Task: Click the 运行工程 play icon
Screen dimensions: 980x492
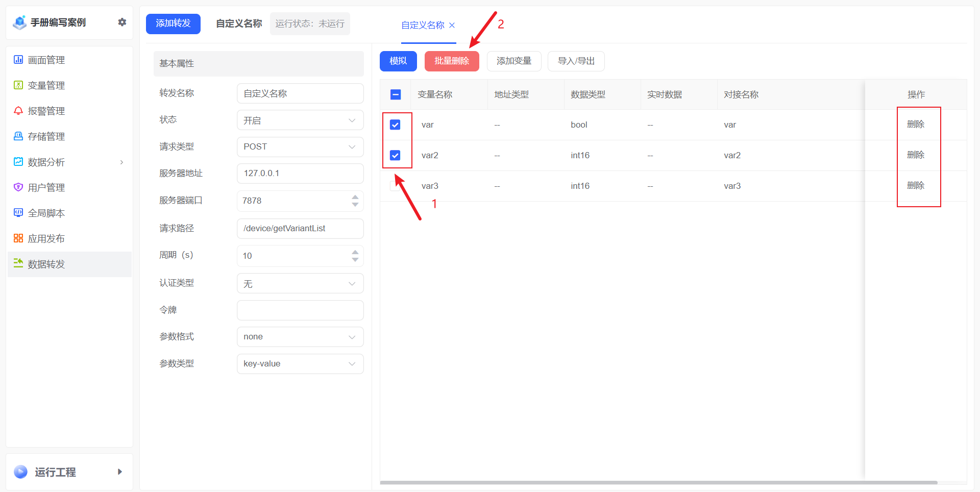Action: 21,472
